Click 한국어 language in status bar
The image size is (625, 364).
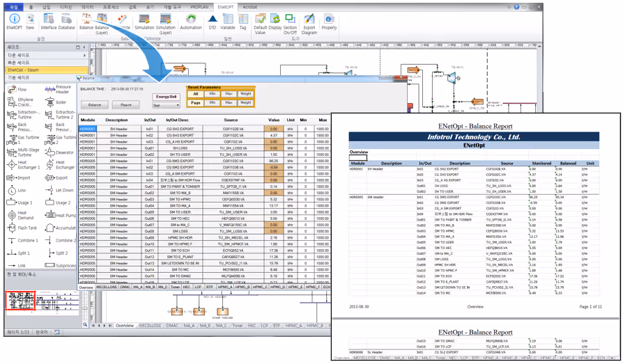pos(42,332)
